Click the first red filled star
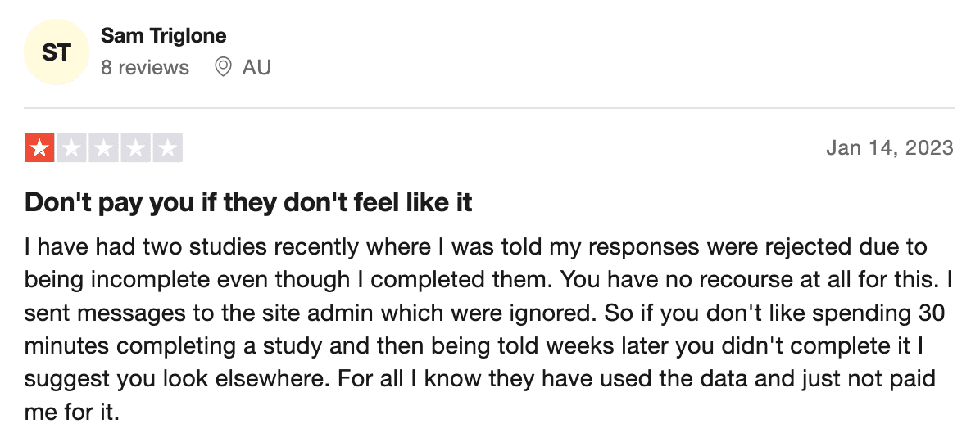Image resolution: width=980 pixels, height=442 pixels. click(x=39, y=148)
